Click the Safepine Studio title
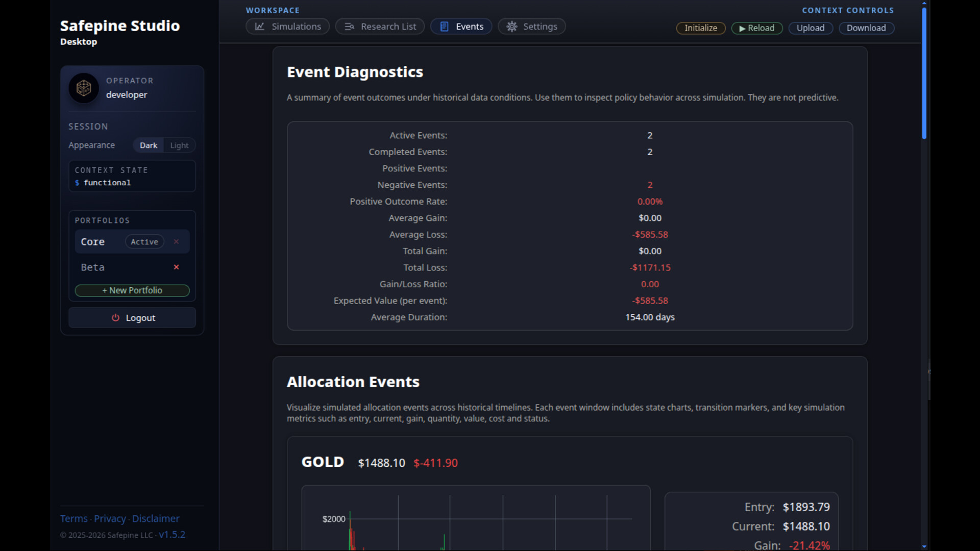This screenshot has height=551, width=980. (120, 26)
